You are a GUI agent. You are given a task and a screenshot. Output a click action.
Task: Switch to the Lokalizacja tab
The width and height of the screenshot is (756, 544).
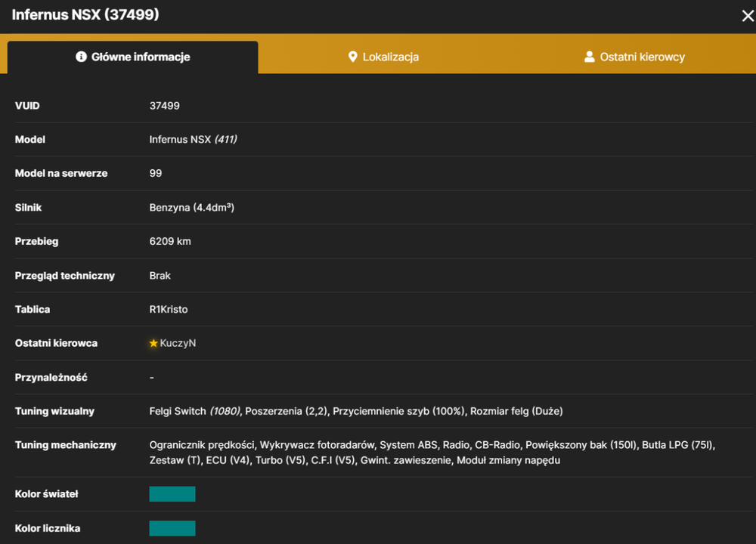pos(383,57)
